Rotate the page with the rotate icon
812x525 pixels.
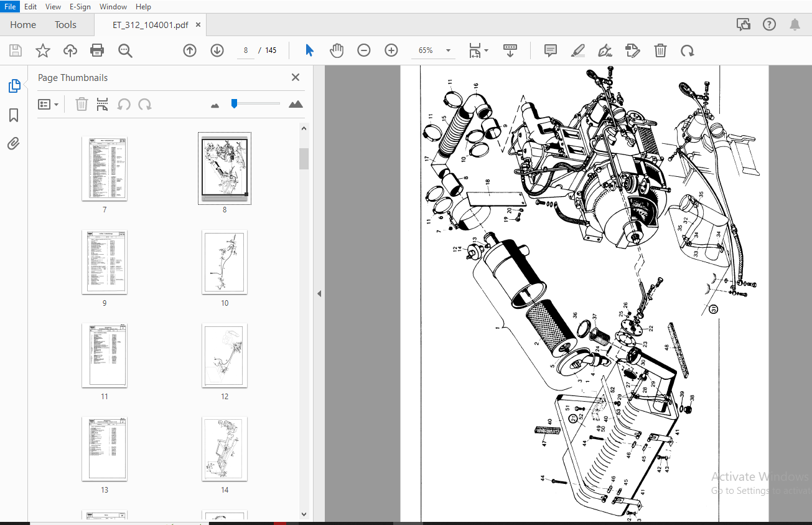pos(687,50)
